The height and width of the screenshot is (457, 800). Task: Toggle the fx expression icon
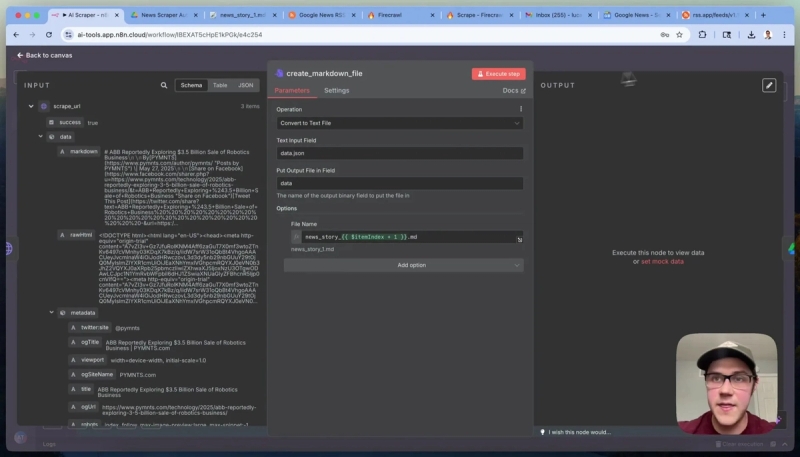[x=296, y=237]
